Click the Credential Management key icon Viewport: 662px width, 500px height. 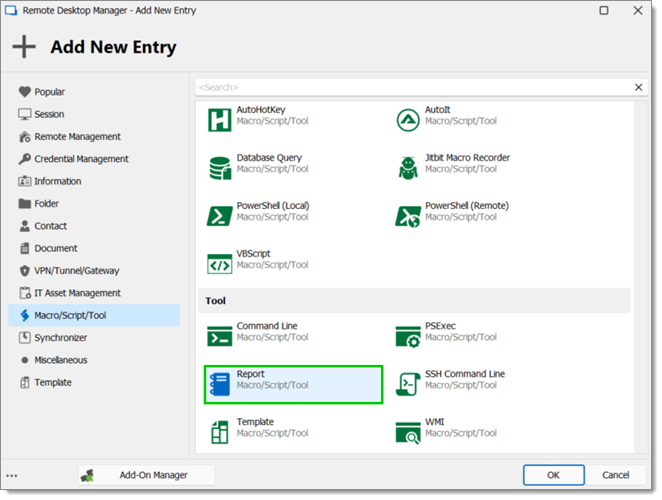tap(24, 159)
